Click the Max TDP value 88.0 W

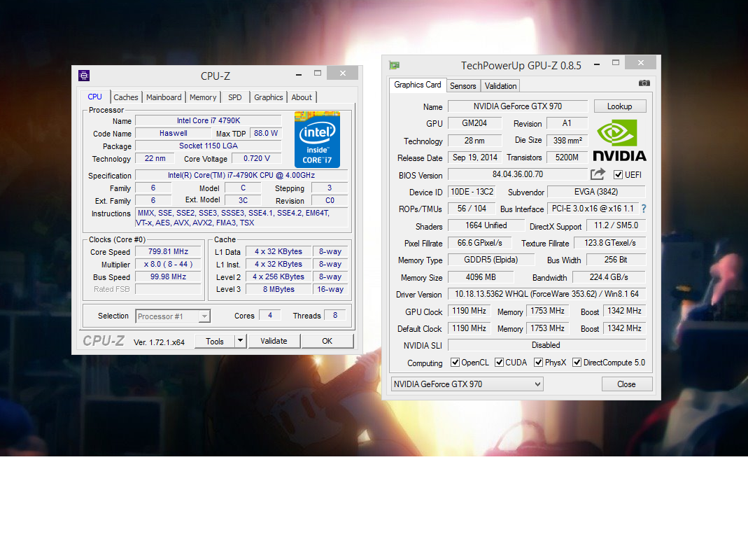[x=266, y=133]
